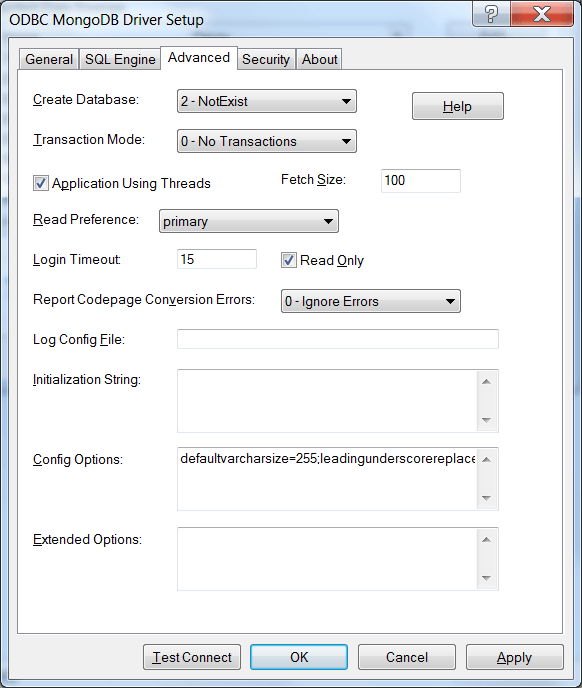This screenshot has width=582, height=688.
Task: Click the Help button
Action: point(458,106)
